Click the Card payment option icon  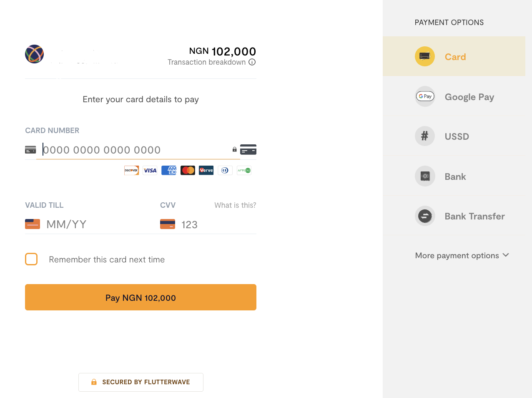click(x=424, y=56)
